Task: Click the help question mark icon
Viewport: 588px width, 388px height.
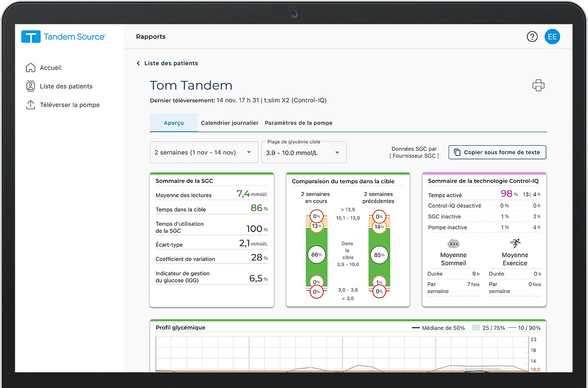Action: pyautogui.click(x=532, y=37)
